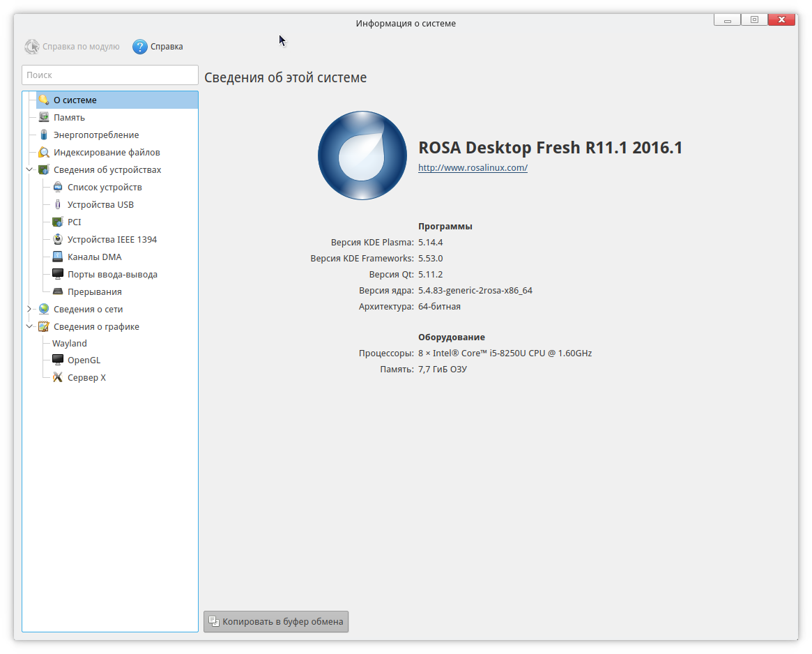Open the OpenGL entry
Screen dimensions: 812x654
84,360
